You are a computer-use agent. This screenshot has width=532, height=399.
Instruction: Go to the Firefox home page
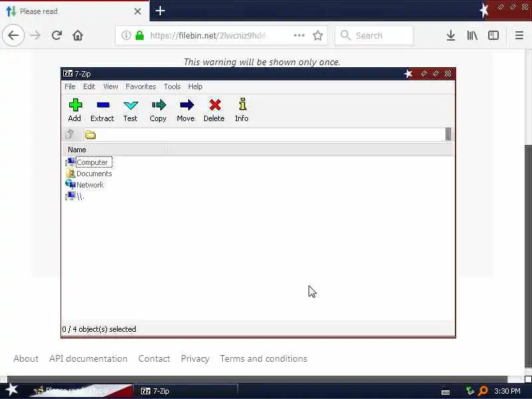click(78, 35)
